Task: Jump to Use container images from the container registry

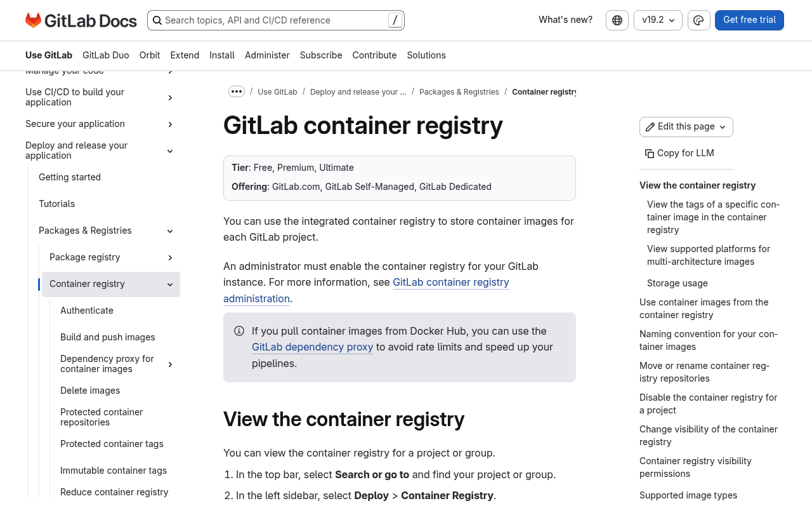Action: point(704,309)
